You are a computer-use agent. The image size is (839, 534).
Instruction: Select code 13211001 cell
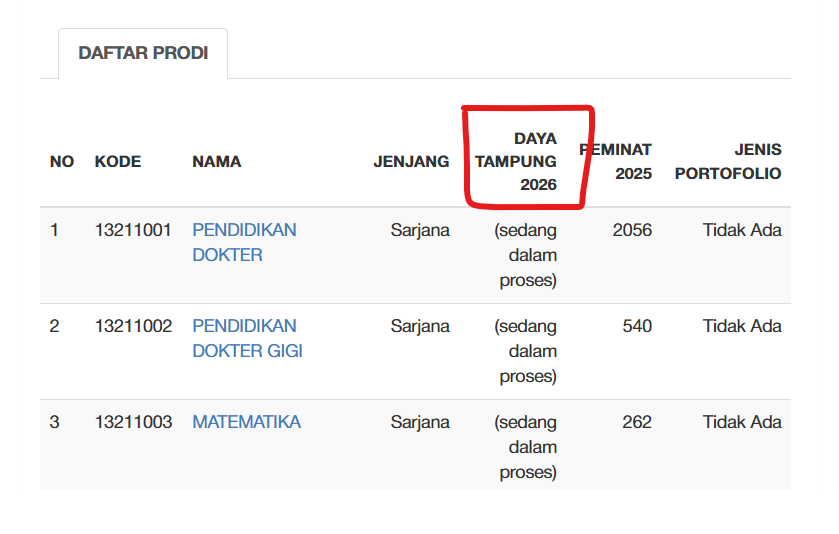133,230
